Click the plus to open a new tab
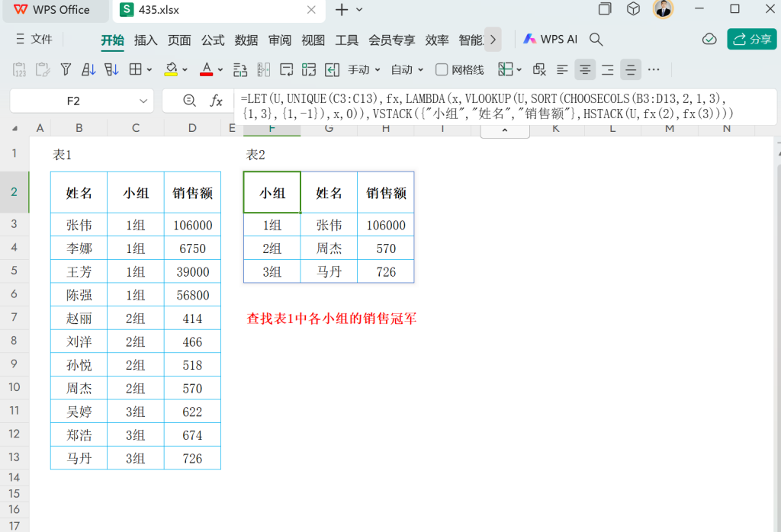Image resolution: width=781 pixels, height=532 pixels. 342,9
